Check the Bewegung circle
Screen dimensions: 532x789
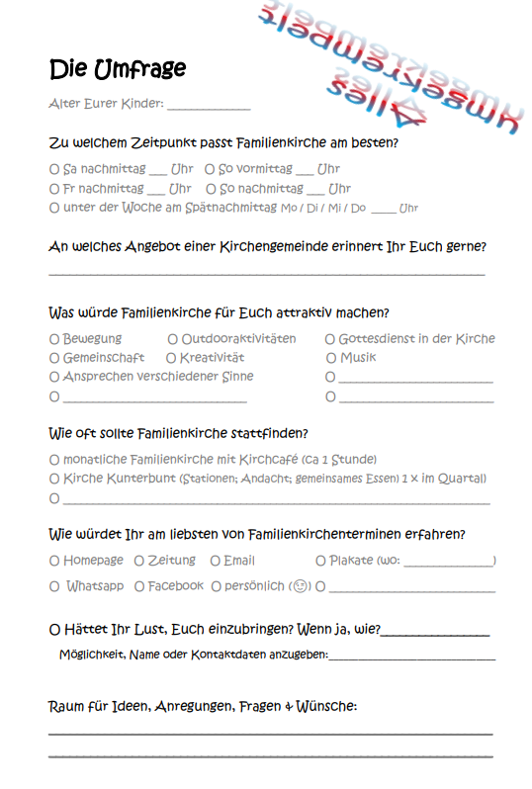point(54,340)
